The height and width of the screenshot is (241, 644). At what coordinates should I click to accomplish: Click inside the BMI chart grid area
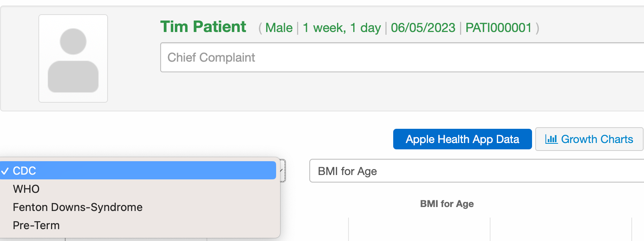click(x=419, y=229)
